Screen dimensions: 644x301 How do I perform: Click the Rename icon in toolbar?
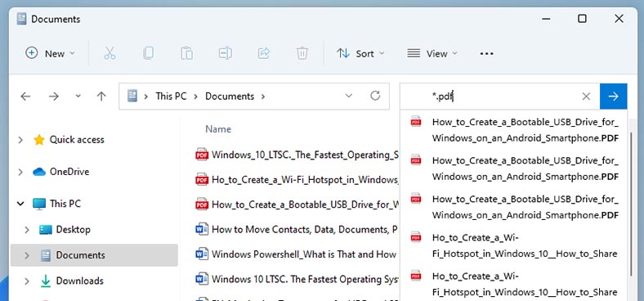coord(225,53)
